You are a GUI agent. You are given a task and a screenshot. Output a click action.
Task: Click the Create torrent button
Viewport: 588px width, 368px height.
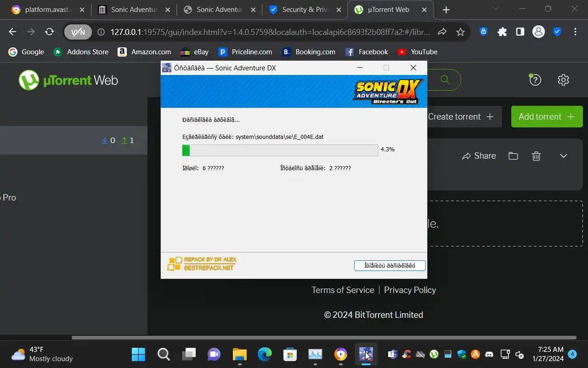(461, 117)
